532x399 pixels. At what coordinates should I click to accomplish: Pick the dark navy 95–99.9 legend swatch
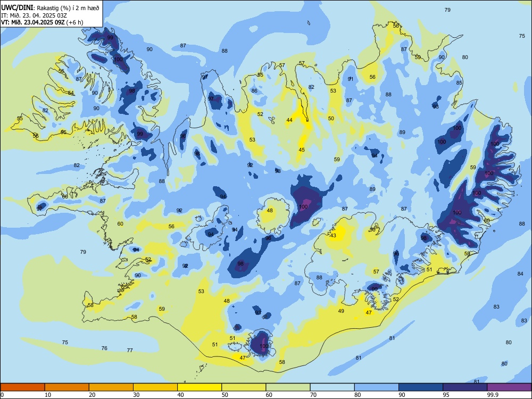click(x=465, y=387)
